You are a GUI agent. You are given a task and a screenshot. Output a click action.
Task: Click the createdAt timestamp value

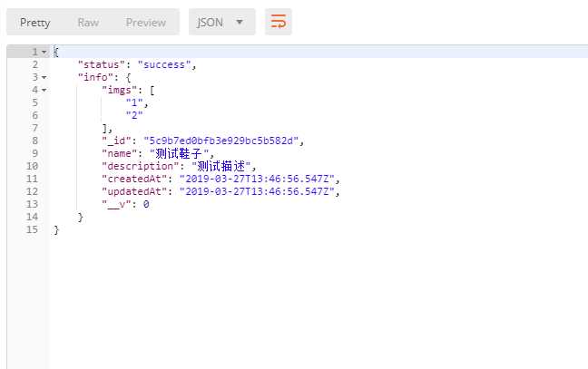[x=257, y=180]
